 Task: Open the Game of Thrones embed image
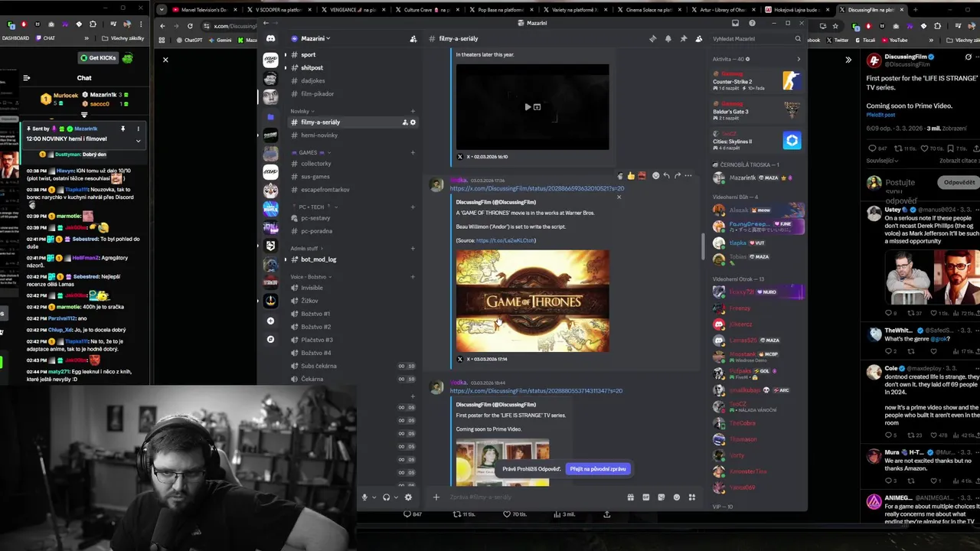click(533, 301)
